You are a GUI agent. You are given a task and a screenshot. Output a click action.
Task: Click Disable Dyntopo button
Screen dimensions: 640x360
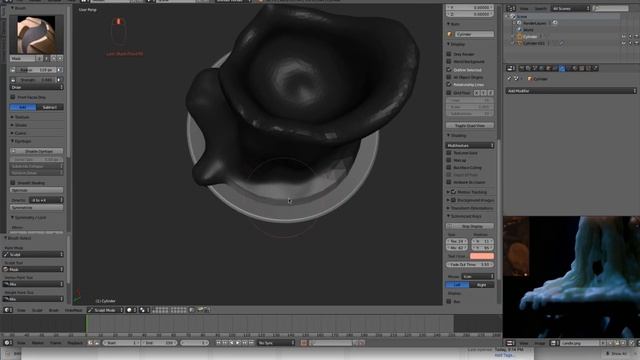point(37,151)
